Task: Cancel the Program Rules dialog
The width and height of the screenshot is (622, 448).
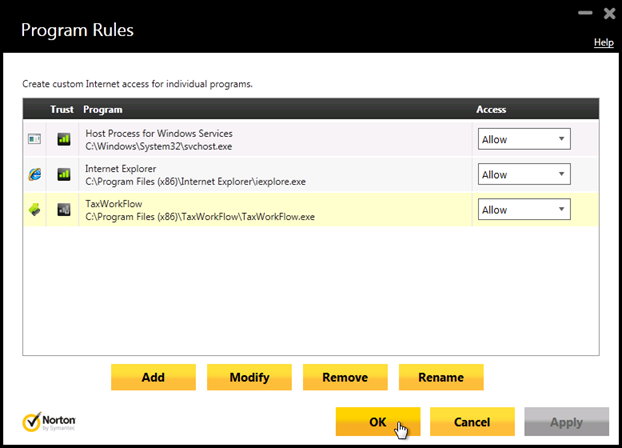Action: point(472,421)
